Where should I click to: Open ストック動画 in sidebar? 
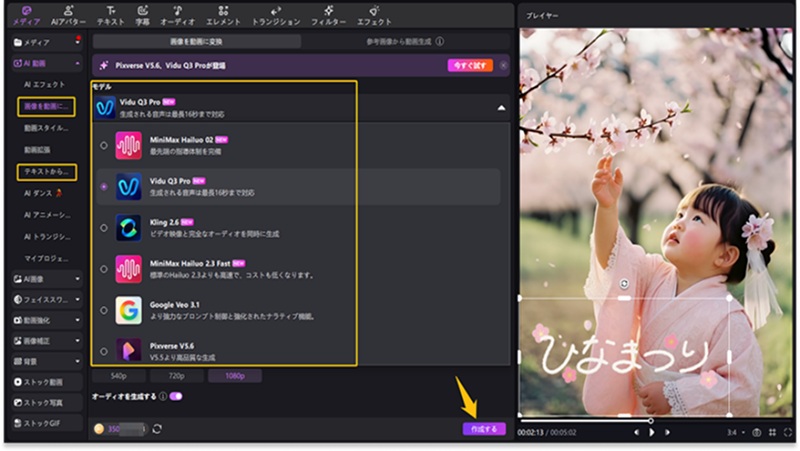click(46, 382)
